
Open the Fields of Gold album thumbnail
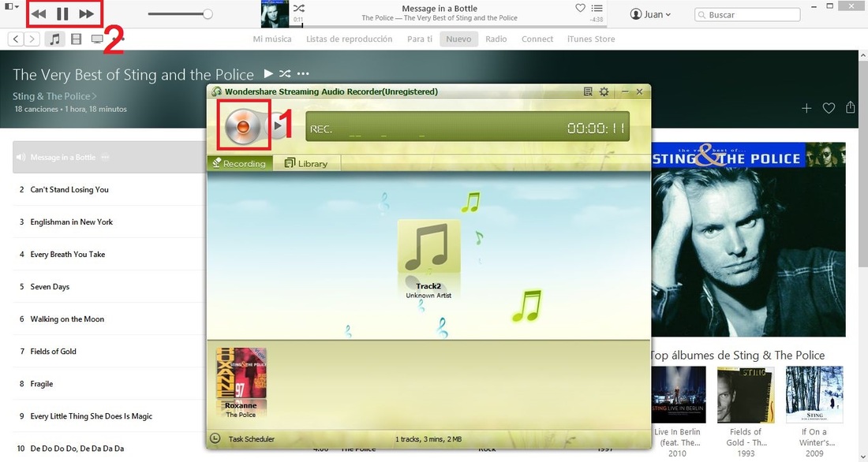tap(746, 394)
